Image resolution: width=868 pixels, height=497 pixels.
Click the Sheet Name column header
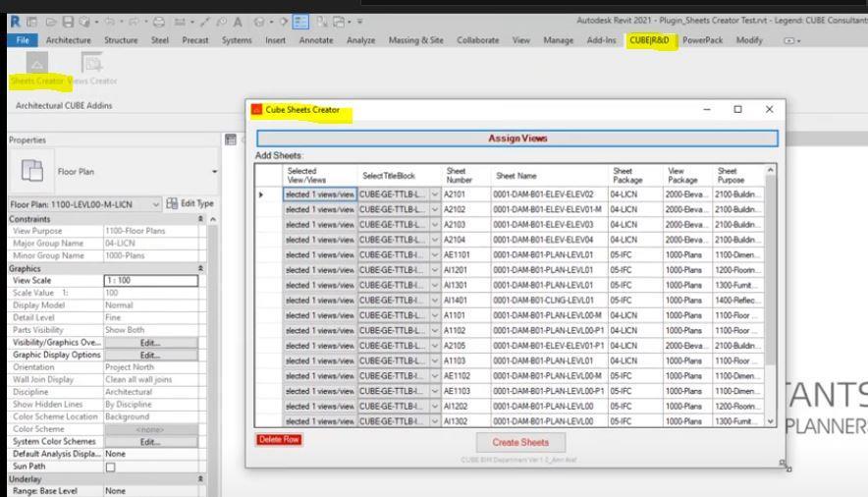pyautogui.click(x=549, y=176)
